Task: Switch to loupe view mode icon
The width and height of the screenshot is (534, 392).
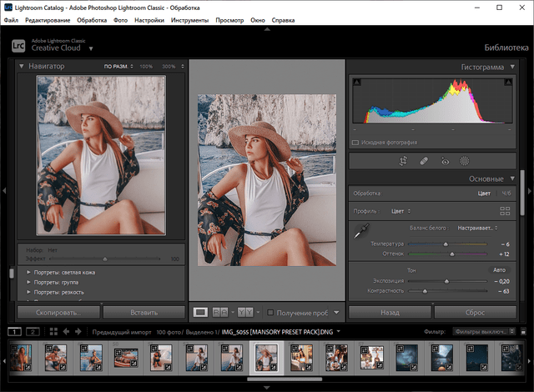Action: [200, 312]
